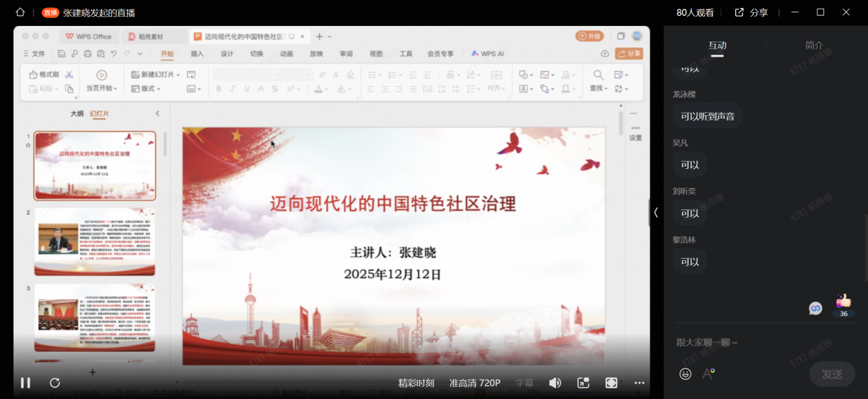Open the three-dot more options menu

tap(639, 383)
